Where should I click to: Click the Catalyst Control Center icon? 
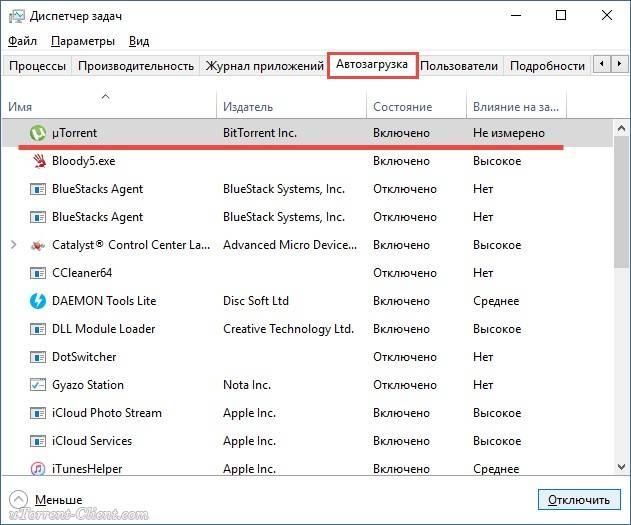(38, 245)
